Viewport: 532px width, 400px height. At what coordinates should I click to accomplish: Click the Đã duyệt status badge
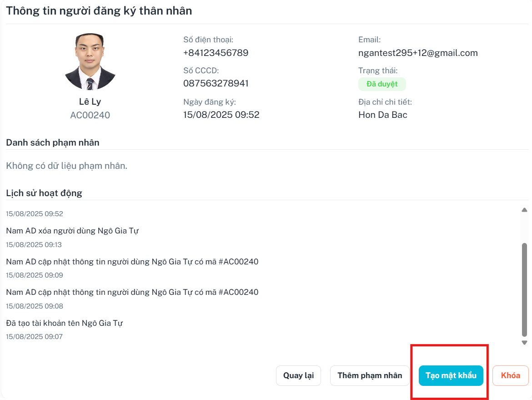coord(381,84)
